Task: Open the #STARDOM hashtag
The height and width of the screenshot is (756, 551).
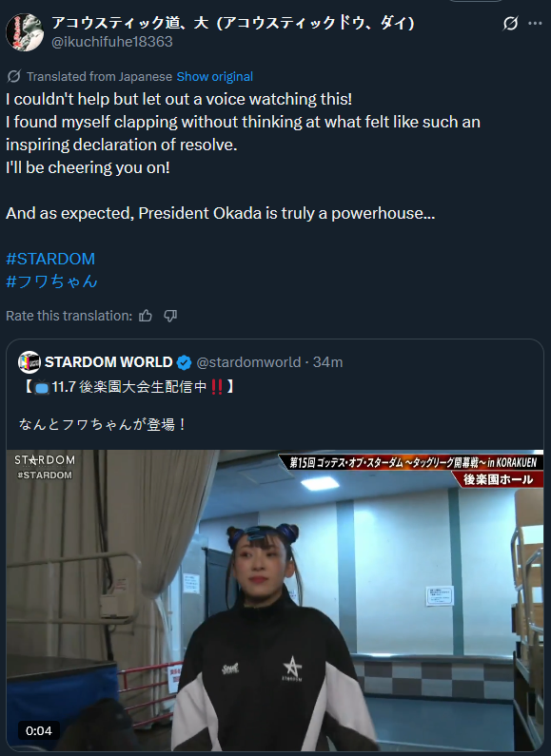Action: click(50, 259)
